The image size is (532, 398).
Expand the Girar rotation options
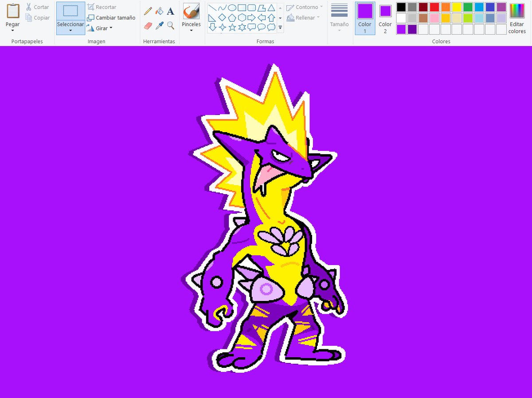105,28
